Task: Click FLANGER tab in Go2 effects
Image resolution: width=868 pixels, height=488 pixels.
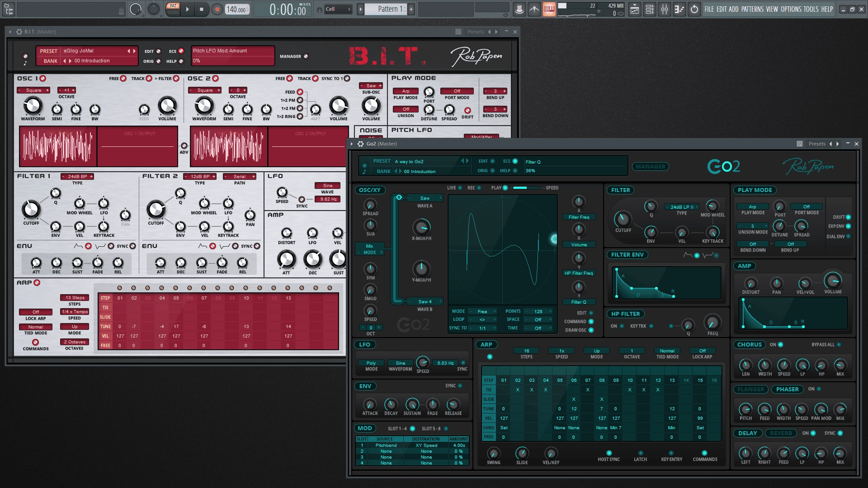Action: (750, 389)
